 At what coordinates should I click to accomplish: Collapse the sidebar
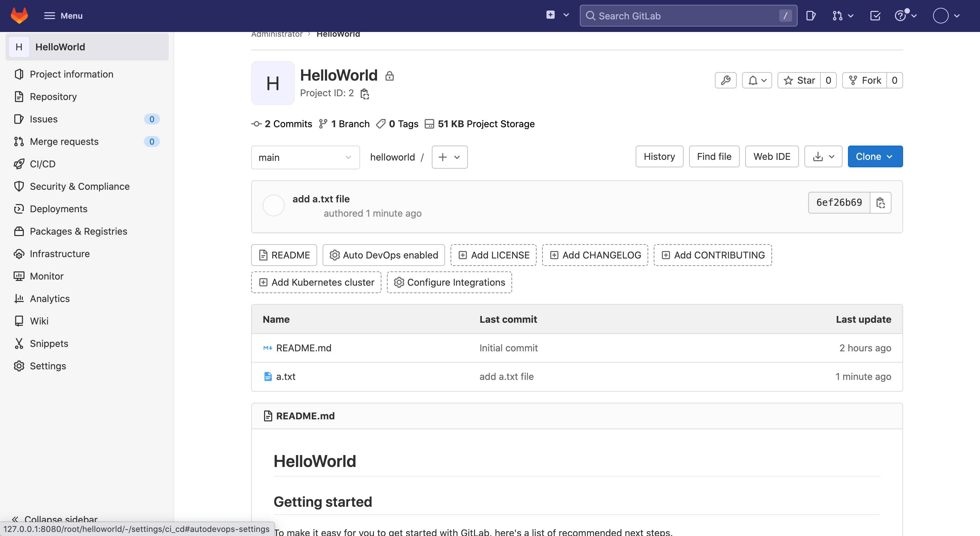pos(55,519)
